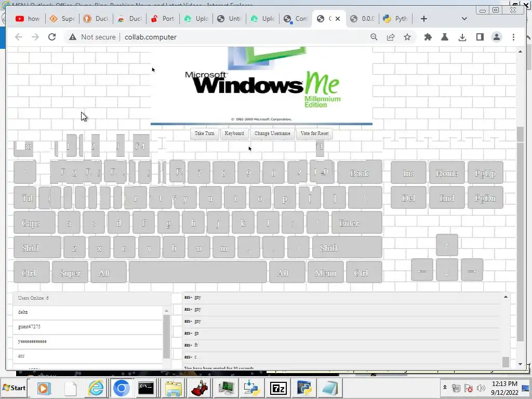Image resolution: width=532 pixels, height=399 pixels.
Task: Click the chat log scrollbar thumb
Action: click(506, 362)
